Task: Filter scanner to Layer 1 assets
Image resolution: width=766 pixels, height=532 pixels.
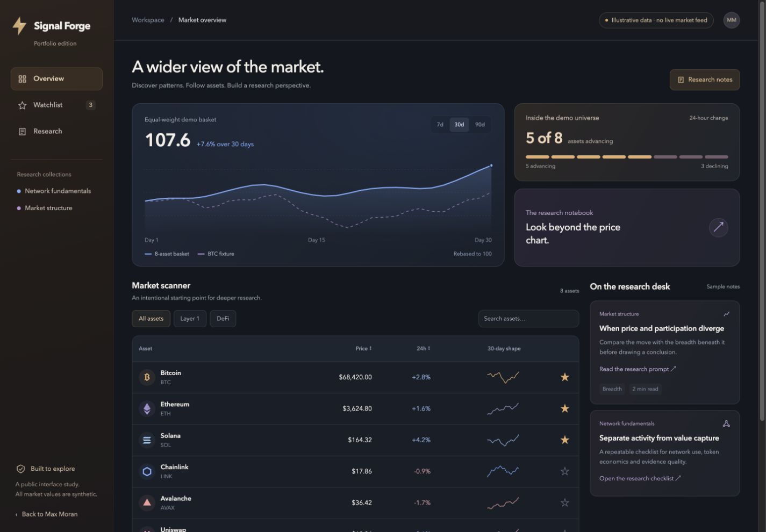Action: 190,319
